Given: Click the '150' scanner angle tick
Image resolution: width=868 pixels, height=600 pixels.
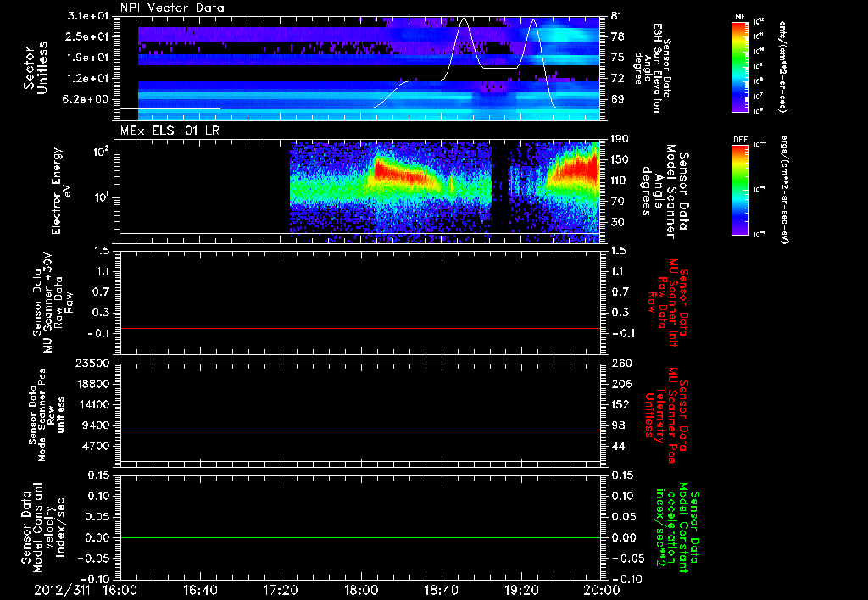Looking at the screenshot, I should (x=620, y=159).
